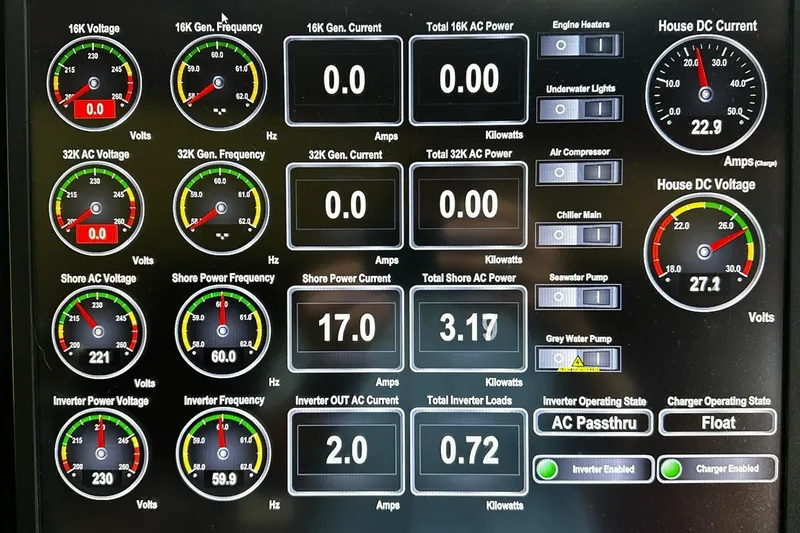Click the Shore Power Current readout

346,328
